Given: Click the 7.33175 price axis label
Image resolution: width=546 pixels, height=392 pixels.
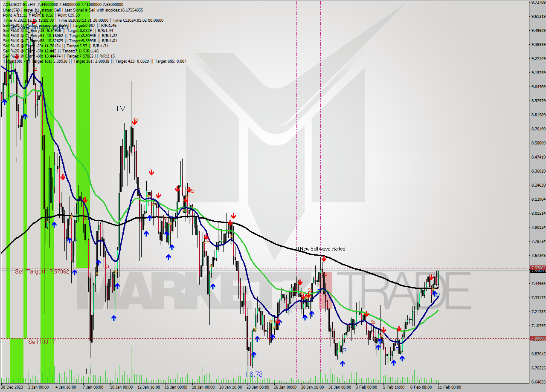Looking at the screenshot, I should [538, 297].
